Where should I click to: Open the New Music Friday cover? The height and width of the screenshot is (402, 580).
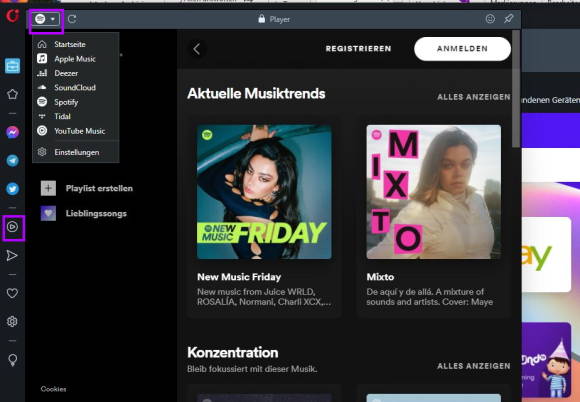tap(264, 192)
